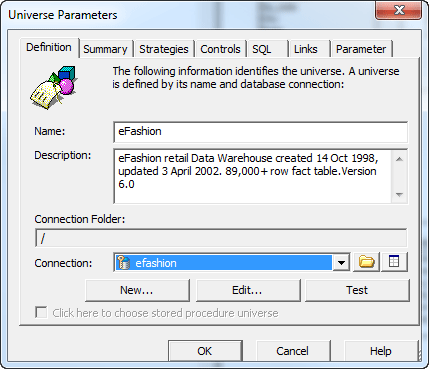
Task: Click the connection table list icon
Action: (394, 262)
